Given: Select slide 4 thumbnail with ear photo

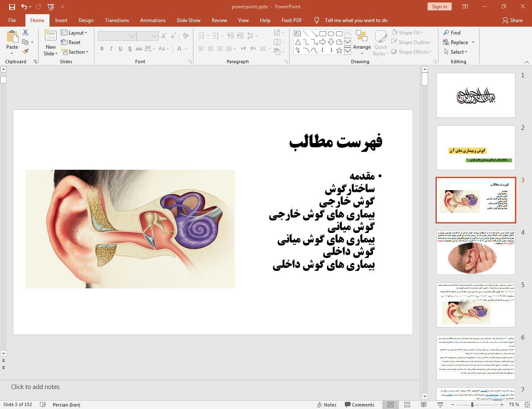Looking at the screenshot, I should [x=475, y=253].
